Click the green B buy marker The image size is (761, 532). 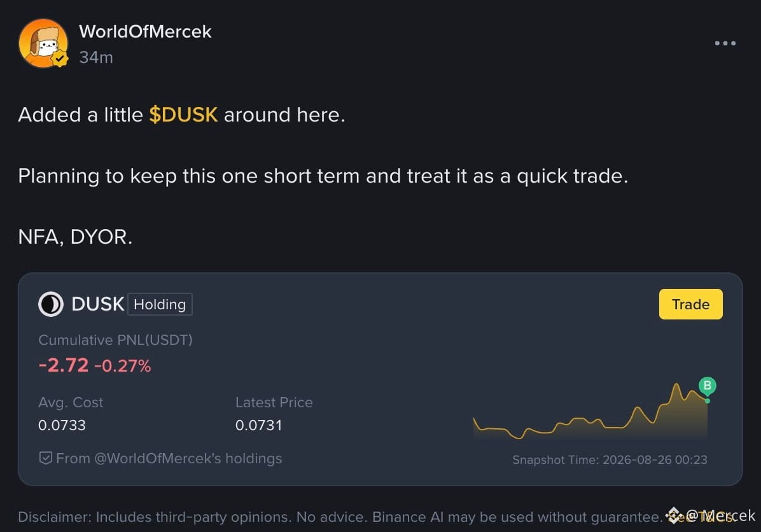[x=707, y=386]
